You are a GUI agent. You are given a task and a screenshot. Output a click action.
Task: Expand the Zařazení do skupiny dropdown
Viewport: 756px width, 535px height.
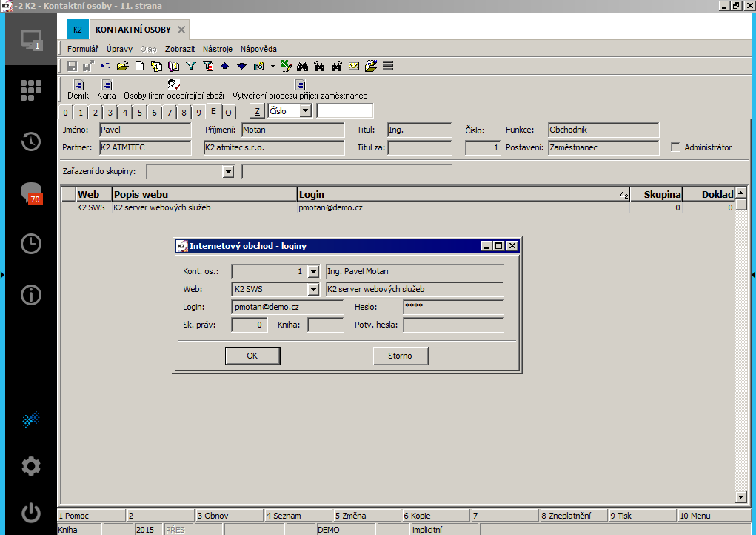click(228, 172)
